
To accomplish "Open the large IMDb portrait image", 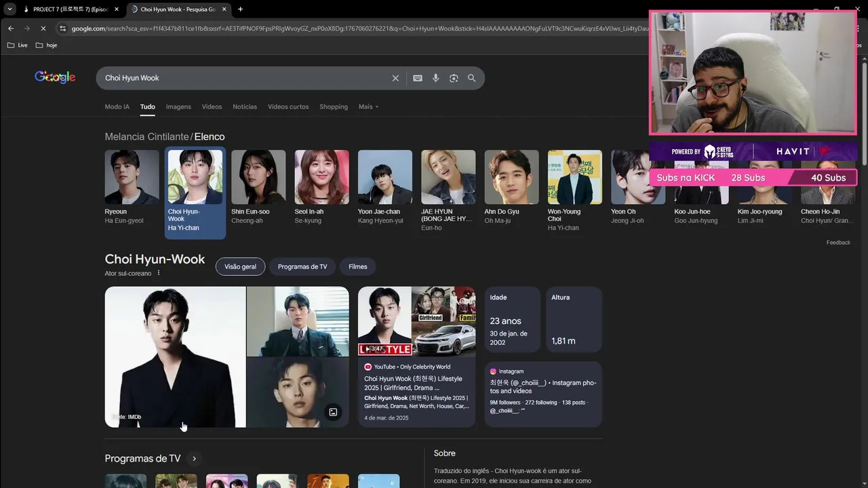I will [175, 357].
